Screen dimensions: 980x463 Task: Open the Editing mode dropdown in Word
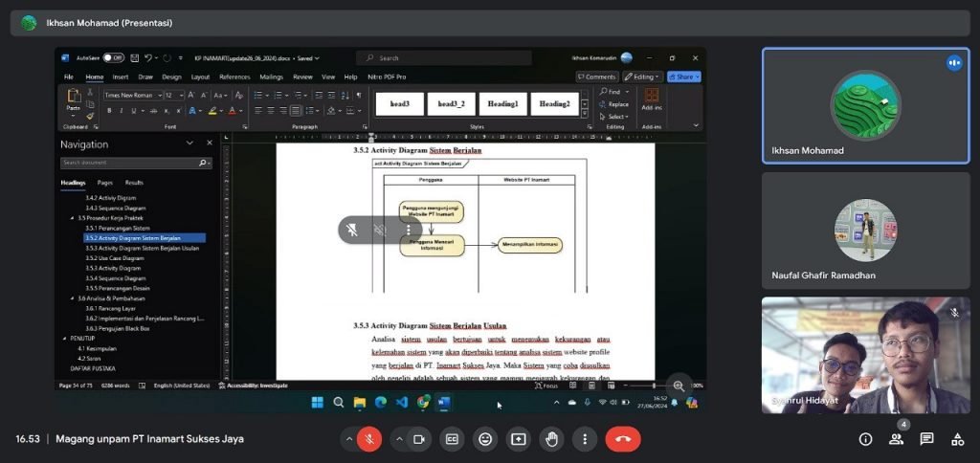[x=642, y=77]
